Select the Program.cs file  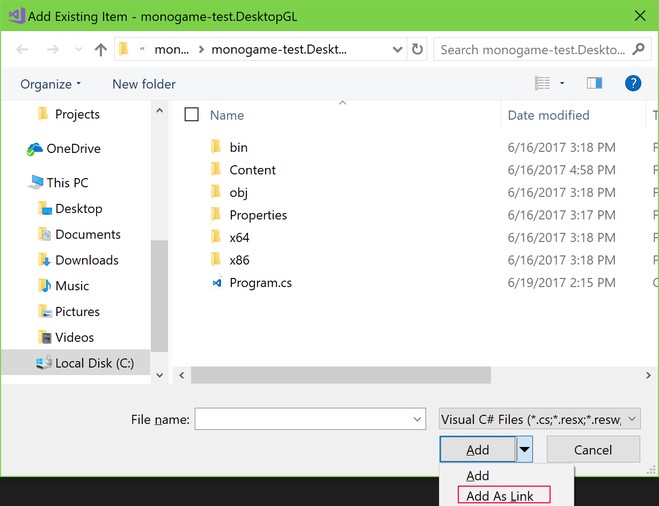261,283
